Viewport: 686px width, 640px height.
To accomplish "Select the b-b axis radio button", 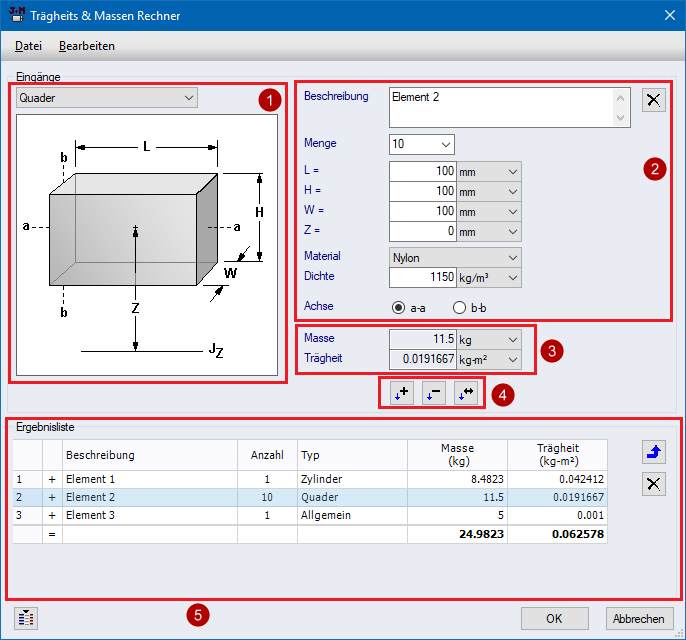I will [x=460, y=307].
